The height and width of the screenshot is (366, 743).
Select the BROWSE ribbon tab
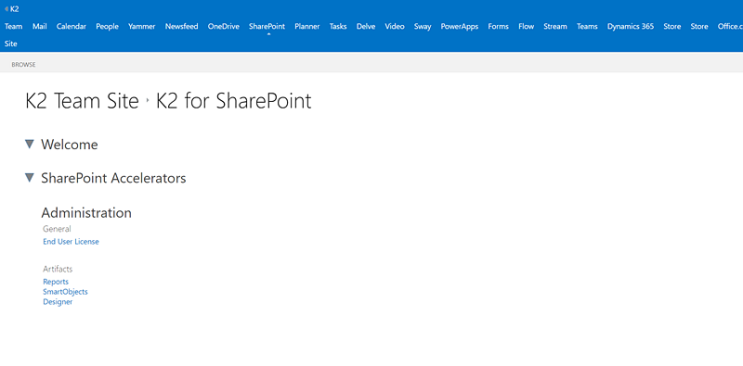[x=24, y=64]
